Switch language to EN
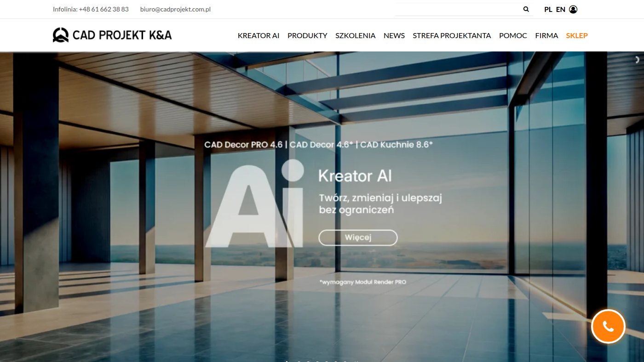Screen dimensions: 644x362 560,9
